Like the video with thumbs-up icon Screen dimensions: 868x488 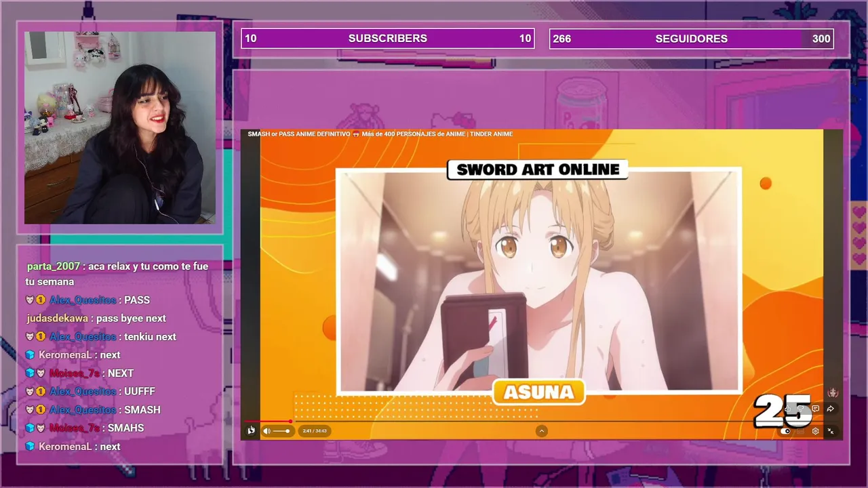(787, 409)
